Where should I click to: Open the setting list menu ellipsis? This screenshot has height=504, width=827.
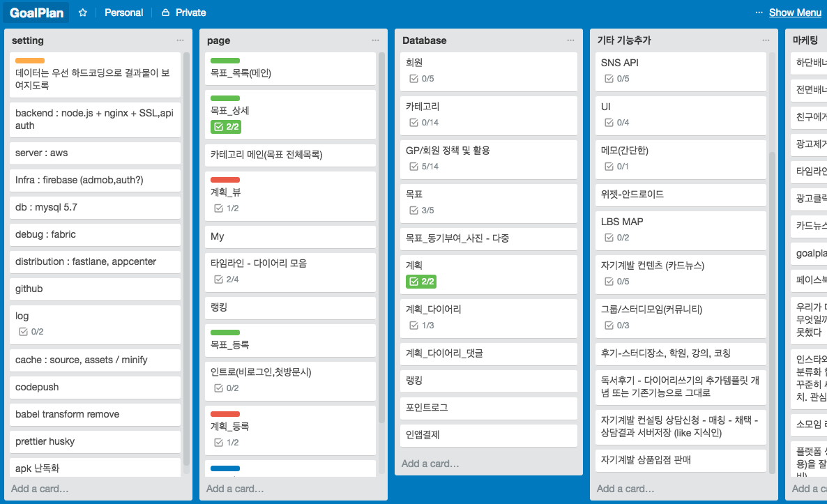click(180, 40)
